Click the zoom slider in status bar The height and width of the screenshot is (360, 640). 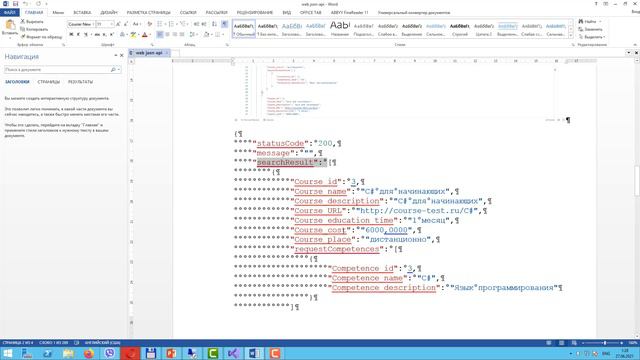tap(602, 343)
